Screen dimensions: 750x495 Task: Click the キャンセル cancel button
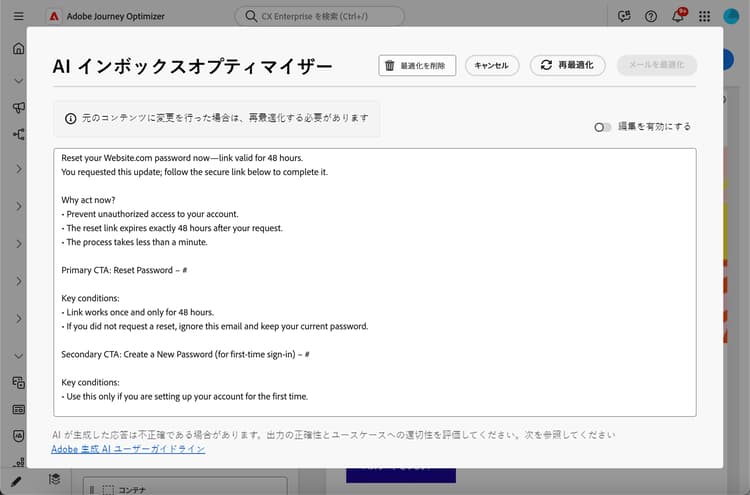coord(492,66)
